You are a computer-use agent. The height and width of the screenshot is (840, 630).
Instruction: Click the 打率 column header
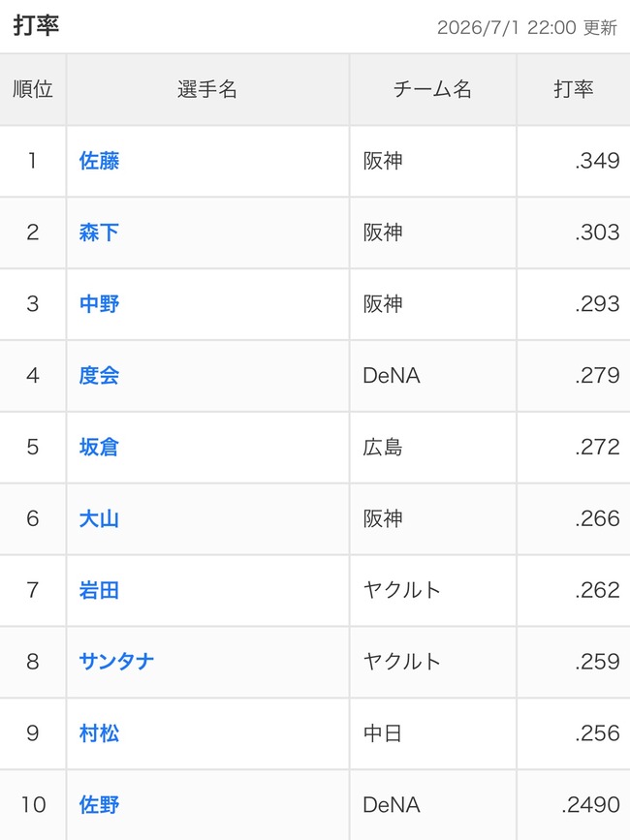point(573,89)
